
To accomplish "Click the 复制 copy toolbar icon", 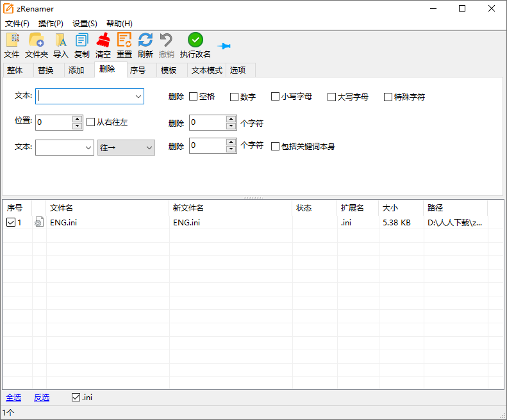I will point(82,40).
